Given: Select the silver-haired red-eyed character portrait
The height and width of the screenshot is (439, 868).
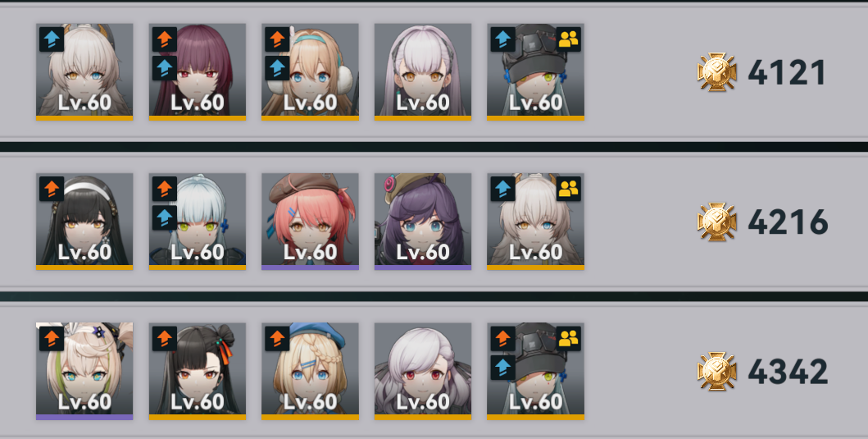Looking at the screenshot, I should coord(423,372).
